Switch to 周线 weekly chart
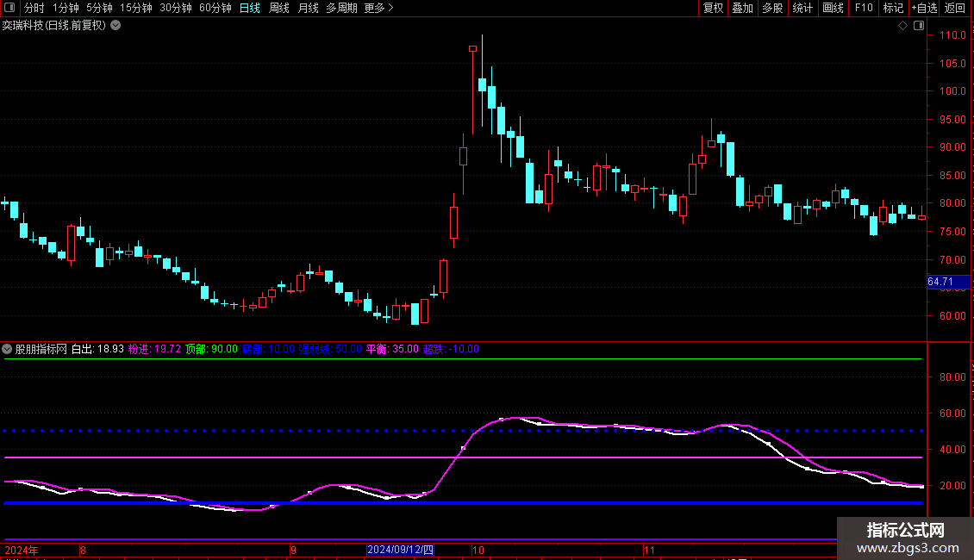This screenshot has height=560, width=974. click(x=279, y=8)
